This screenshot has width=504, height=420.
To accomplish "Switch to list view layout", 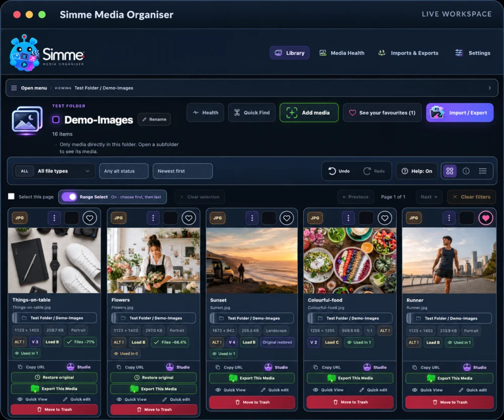I will point(483,171).
